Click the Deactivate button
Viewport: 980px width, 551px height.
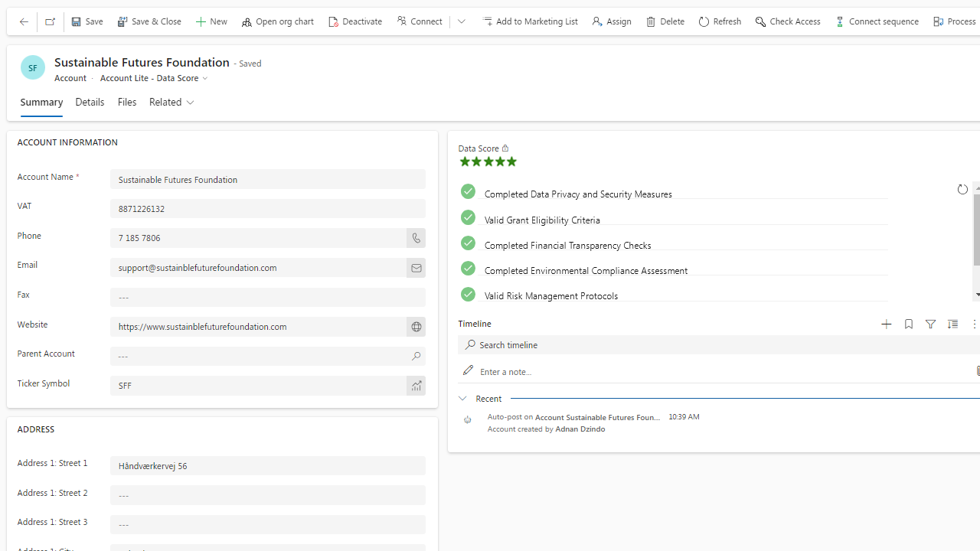355,21
